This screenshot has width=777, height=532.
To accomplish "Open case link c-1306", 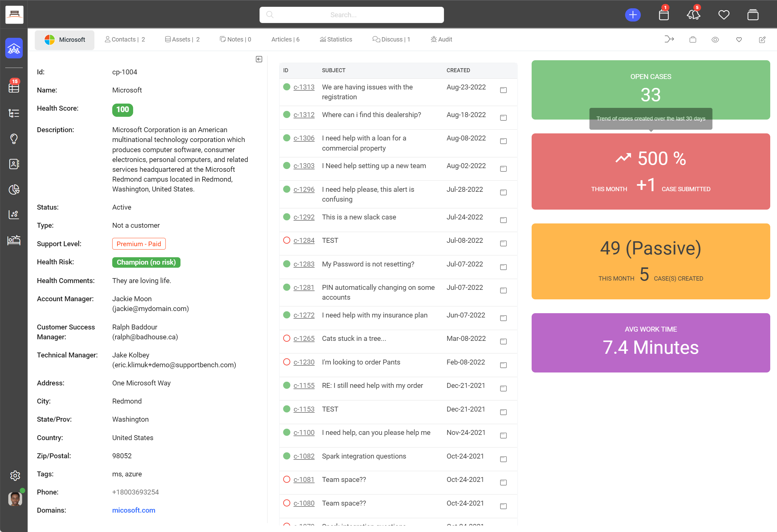I will pos(303,138).
